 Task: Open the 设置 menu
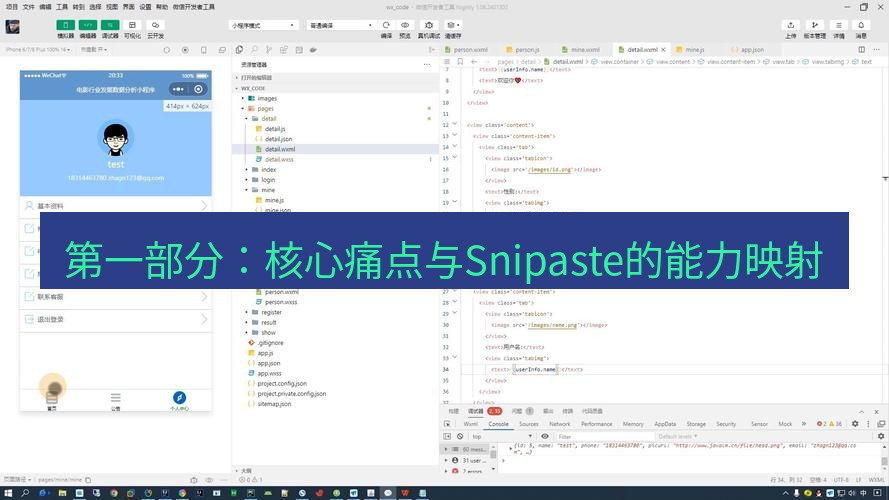coord(145,7)
